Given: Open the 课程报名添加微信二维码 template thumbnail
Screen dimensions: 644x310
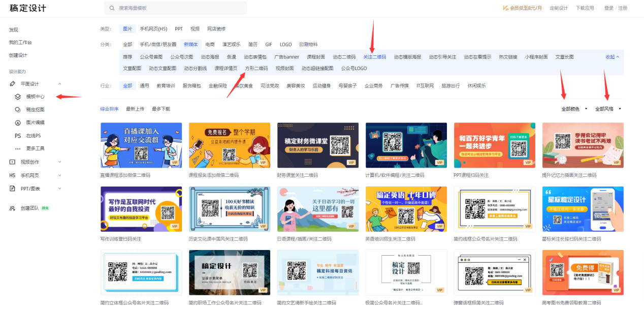Looking at the screenshot, I should [x=230, y=145].
